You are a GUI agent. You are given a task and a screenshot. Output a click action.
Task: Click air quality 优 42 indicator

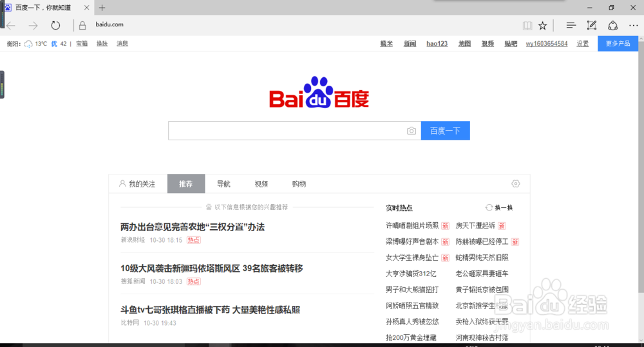coord(59,44)
